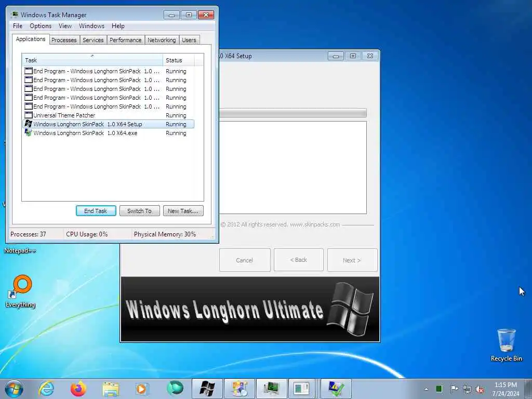Click the green CPU meter tray icon
532x399 pixels.
439,389
